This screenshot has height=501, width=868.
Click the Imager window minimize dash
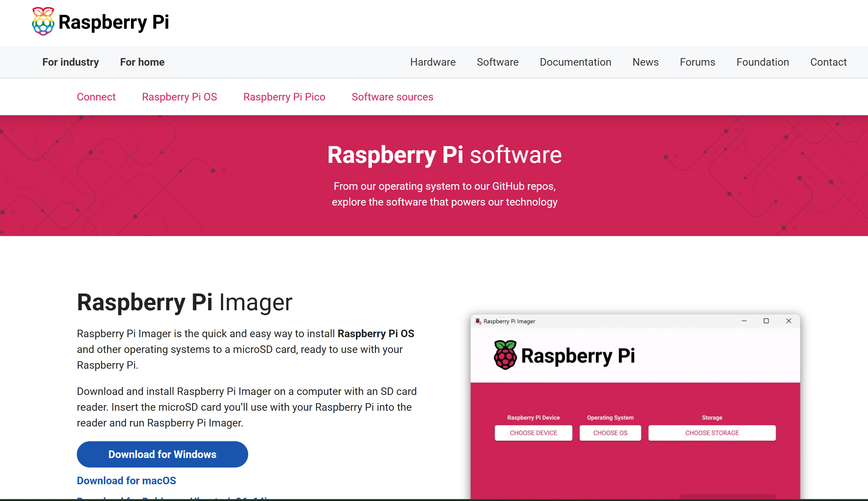(x=744, y=321)
